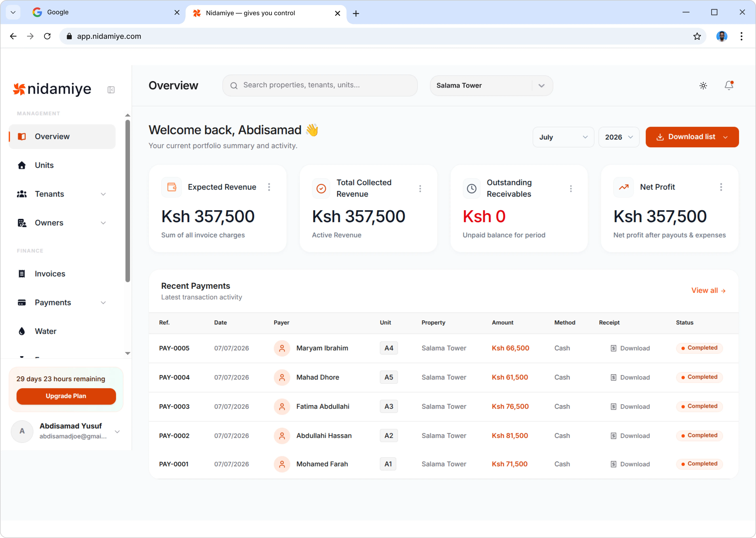This screenshot has height=538, width=756.
Task: Click the Outstanding Receivables clock icon
Action: click(x=472, y=189)
